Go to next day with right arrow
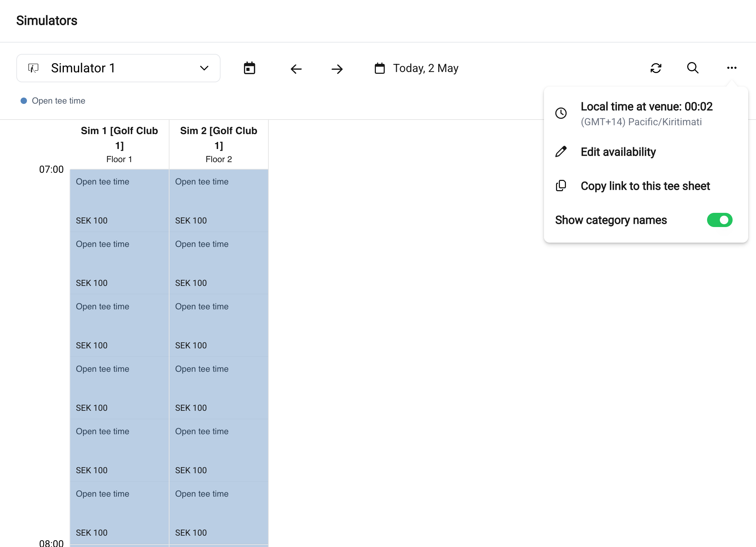The image size is (756, 547). [337, 69]
